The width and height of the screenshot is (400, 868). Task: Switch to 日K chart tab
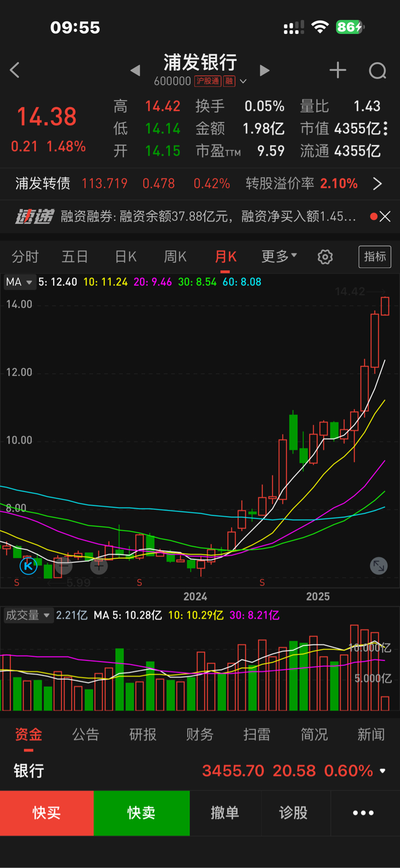click(x=126, y=256)
